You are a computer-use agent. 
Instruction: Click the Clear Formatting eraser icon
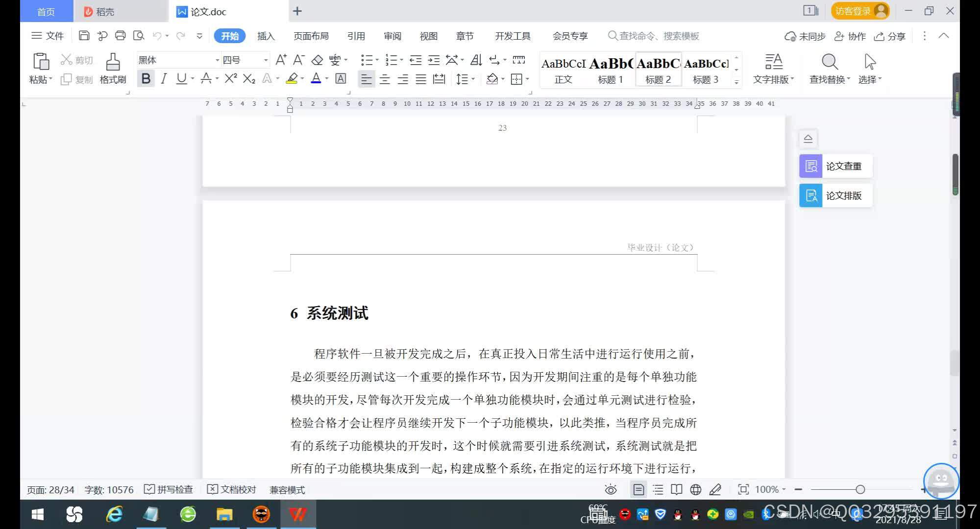(317, 60)
